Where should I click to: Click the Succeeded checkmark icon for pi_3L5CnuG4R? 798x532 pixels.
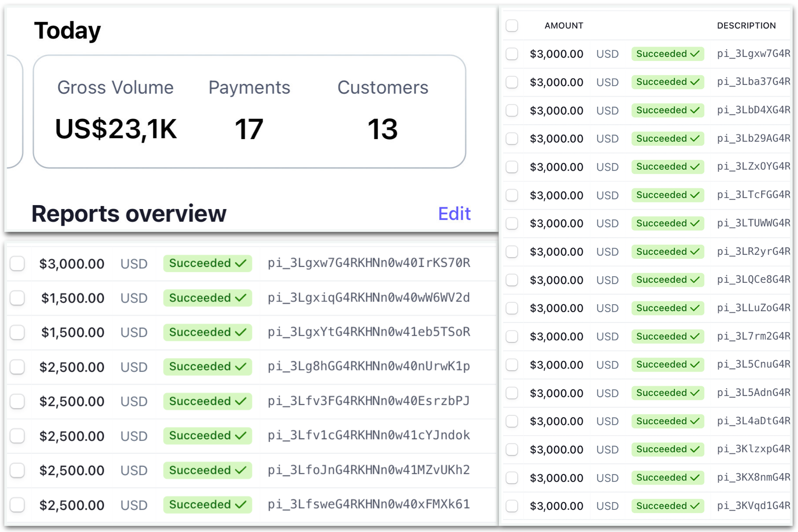[695, 365]
